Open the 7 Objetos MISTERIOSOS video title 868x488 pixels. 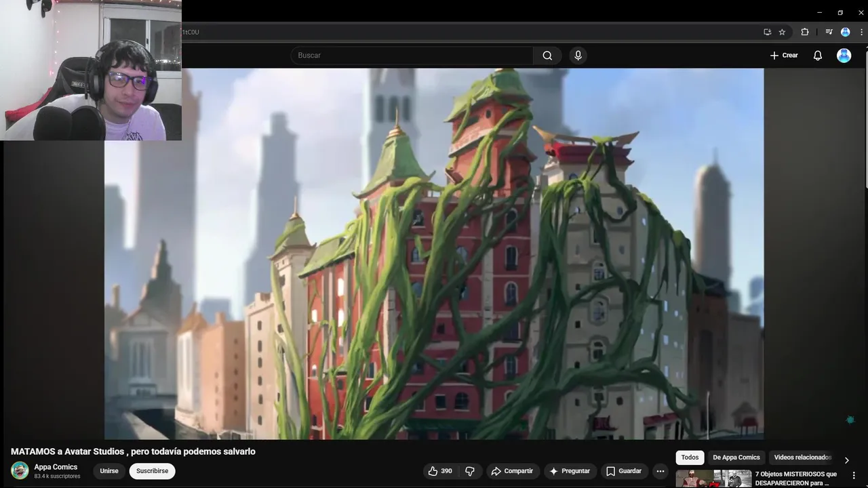796,479
